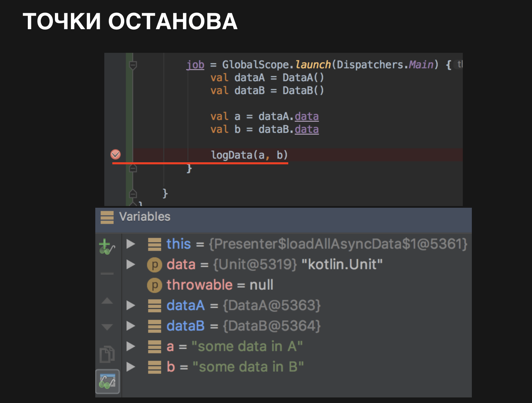Viewport: 532px width, 403px height.
Task: Click the property icon beside data variable
Action: [x=154, y=264]
